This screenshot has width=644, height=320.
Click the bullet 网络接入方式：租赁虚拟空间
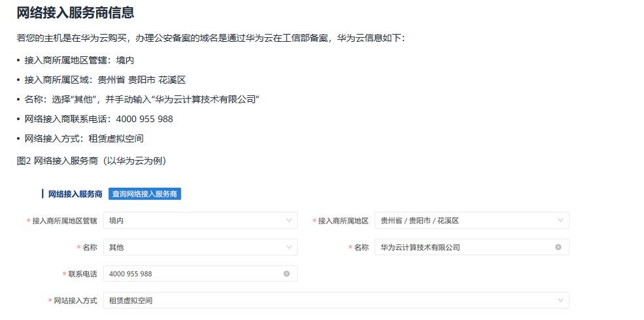(x=84, y=138)
